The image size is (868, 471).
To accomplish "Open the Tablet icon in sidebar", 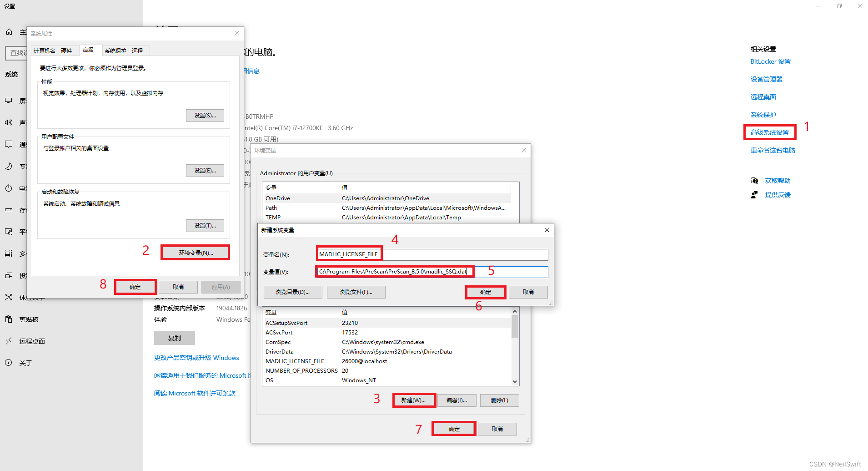I will coord(9,232).
